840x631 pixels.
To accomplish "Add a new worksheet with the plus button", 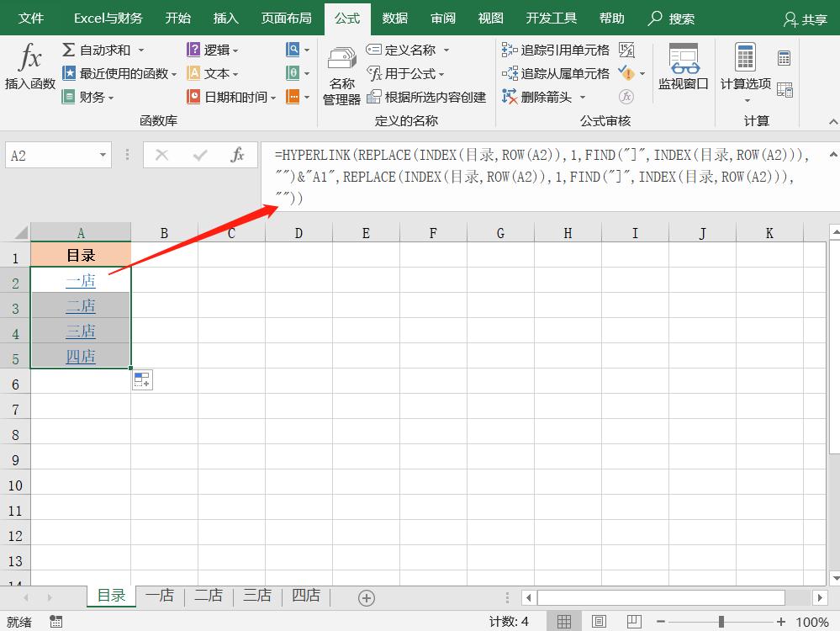I will 365,594.
